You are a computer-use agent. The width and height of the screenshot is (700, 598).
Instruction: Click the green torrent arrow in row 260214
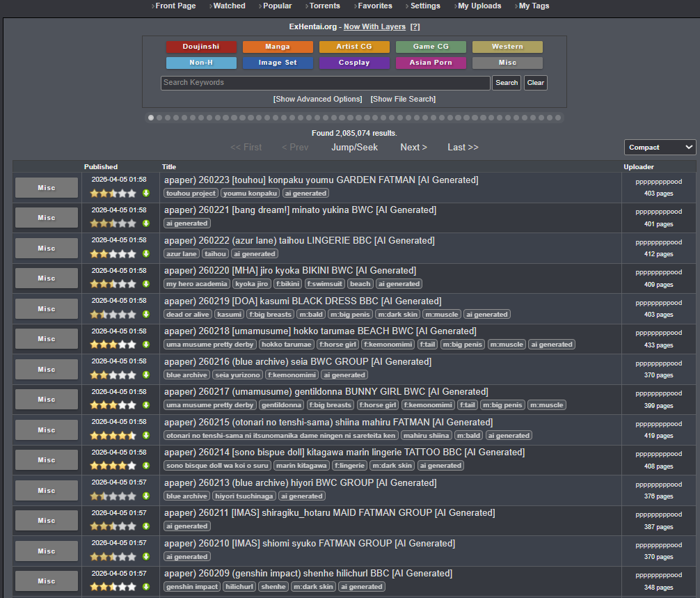[146, 465]
